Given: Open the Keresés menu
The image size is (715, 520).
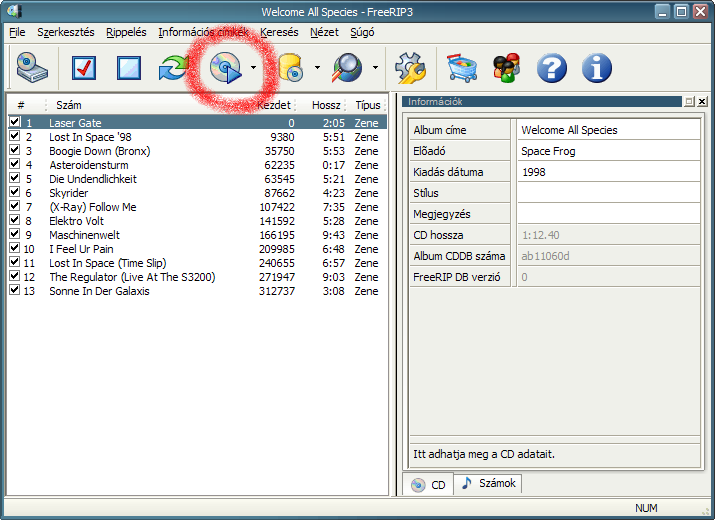Looking at the screenshot, I should [x=279, y=32].
